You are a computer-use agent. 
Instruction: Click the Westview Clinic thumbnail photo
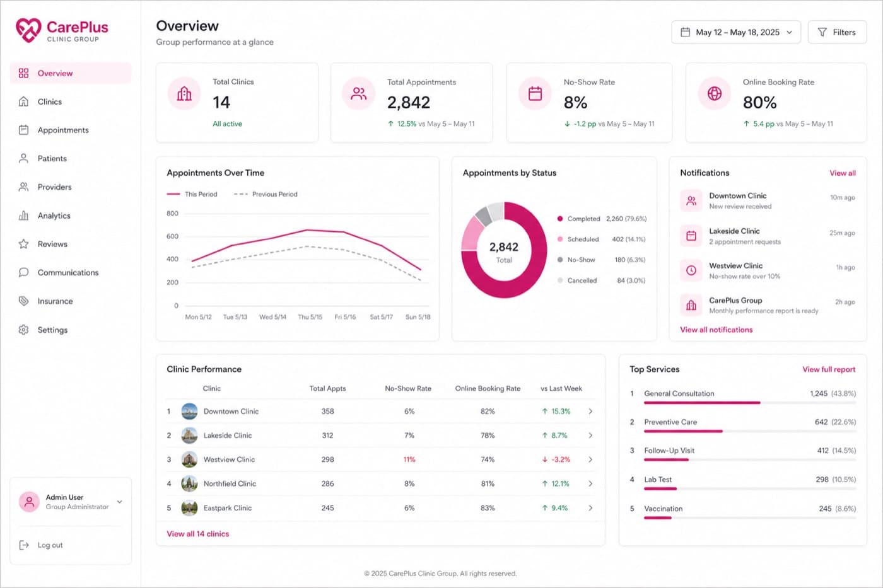pyautogui.click(x=189, y=459)
